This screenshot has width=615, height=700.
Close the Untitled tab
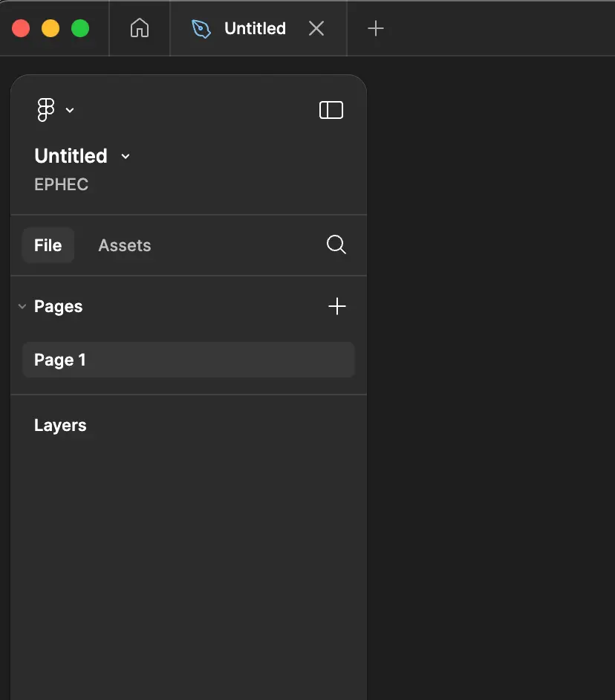pos(316,28)
